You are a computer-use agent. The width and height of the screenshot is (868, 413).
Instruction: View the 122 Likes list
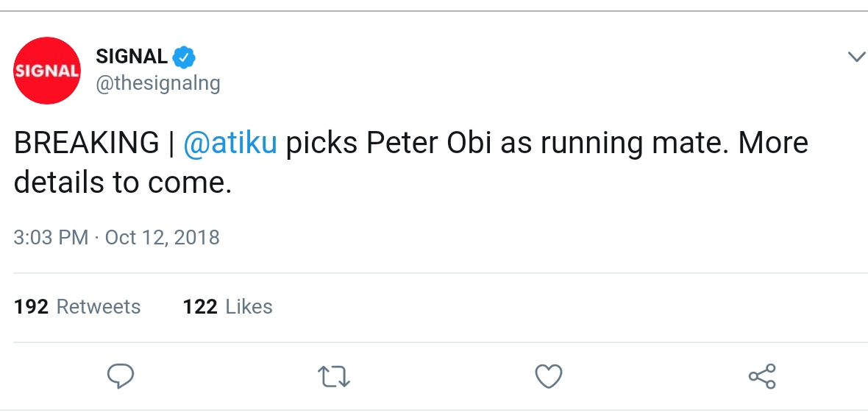click(227, 306)
